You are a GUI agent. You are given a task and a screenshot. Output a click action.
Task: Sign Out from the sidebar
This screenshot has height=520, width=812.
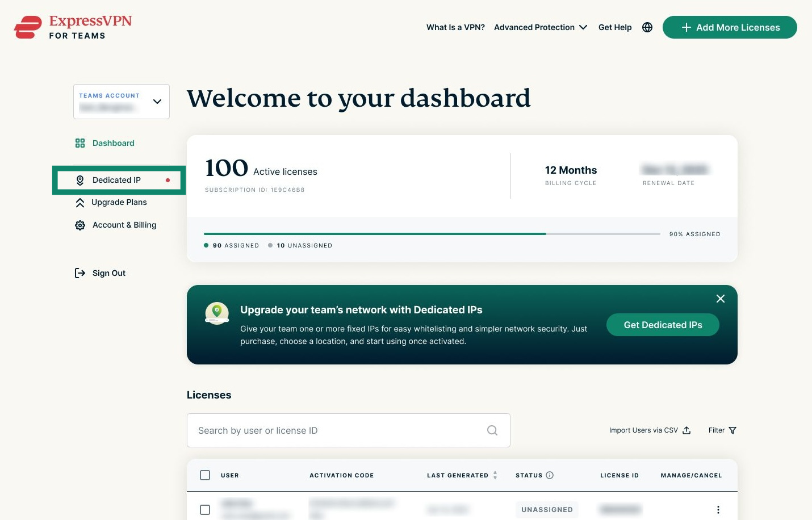click(x=109, y=273)
